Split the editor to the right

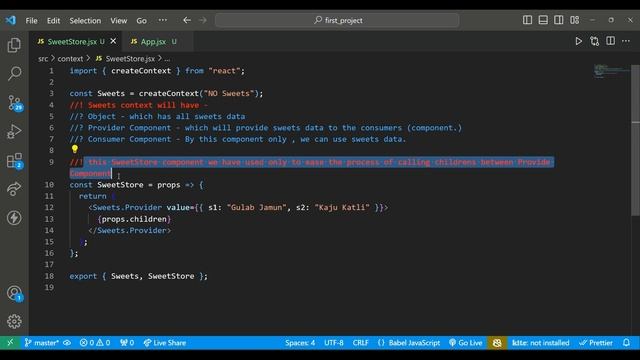610,41
